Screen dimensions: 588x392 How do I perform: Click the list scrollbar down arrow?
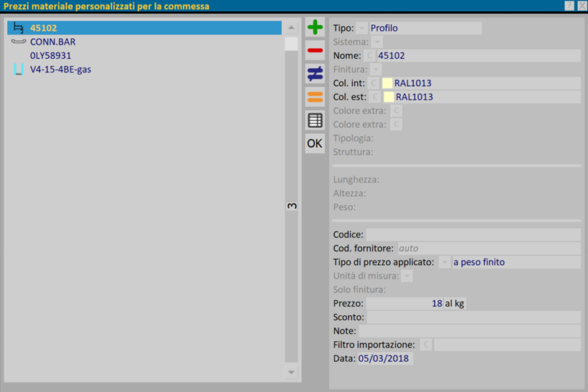pyautogui.click(x=291, y=372)
